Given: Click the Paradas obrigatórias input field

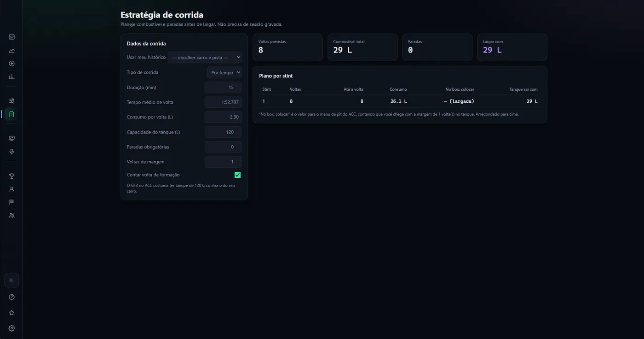Looking at the screenshot, I should coord(223,147).
